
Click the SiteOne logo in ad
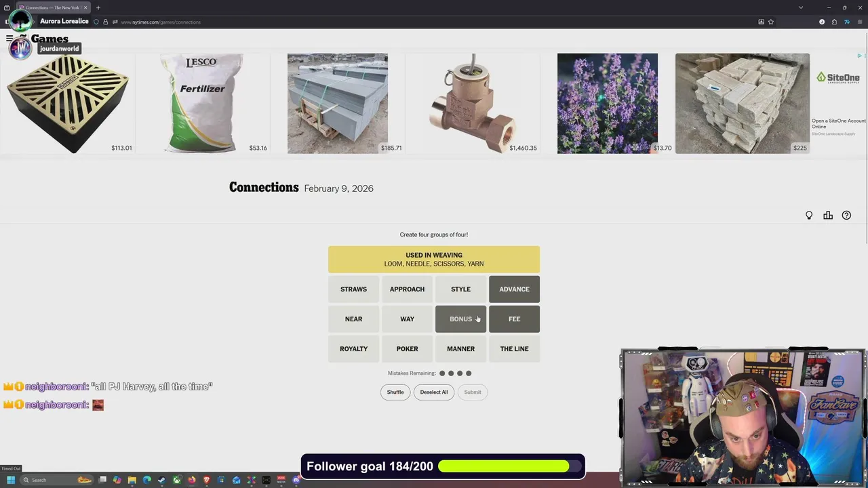[838, 79]
